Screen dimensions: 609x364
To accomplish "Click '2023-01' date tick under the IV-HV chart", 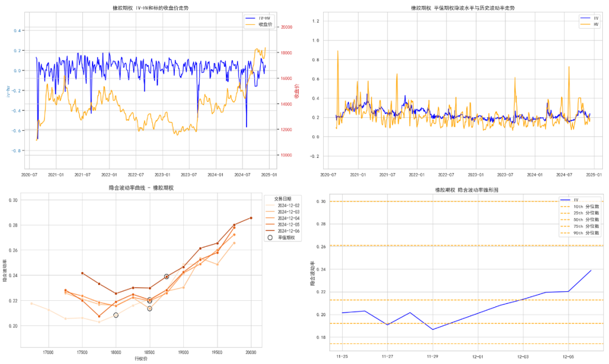I will (x=162, y=175).
